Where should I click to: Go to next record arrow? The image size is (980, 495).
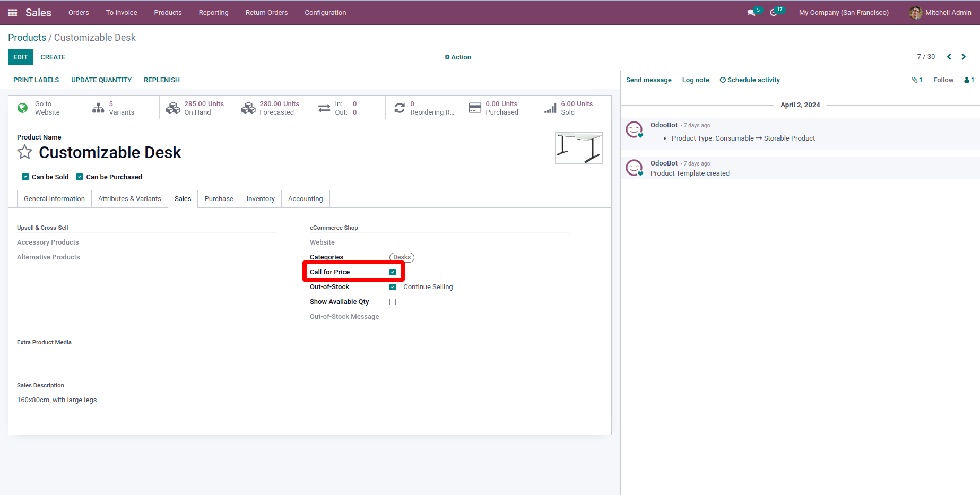point(964,57)
